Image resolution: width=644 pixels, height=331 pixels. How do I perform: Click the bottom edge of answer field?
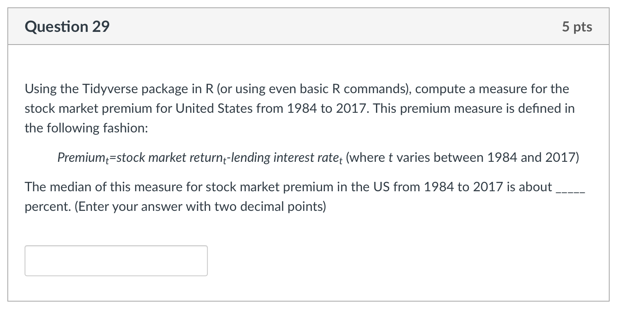click(116, 275)
